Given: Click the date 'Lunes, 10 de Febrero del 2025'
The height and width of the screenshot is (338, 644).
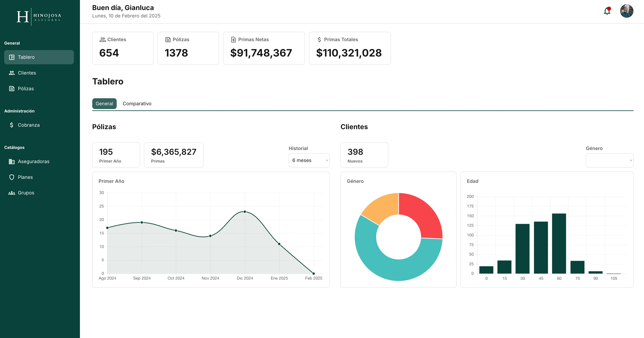Looking at the screenshot, I should pos(126,16).
